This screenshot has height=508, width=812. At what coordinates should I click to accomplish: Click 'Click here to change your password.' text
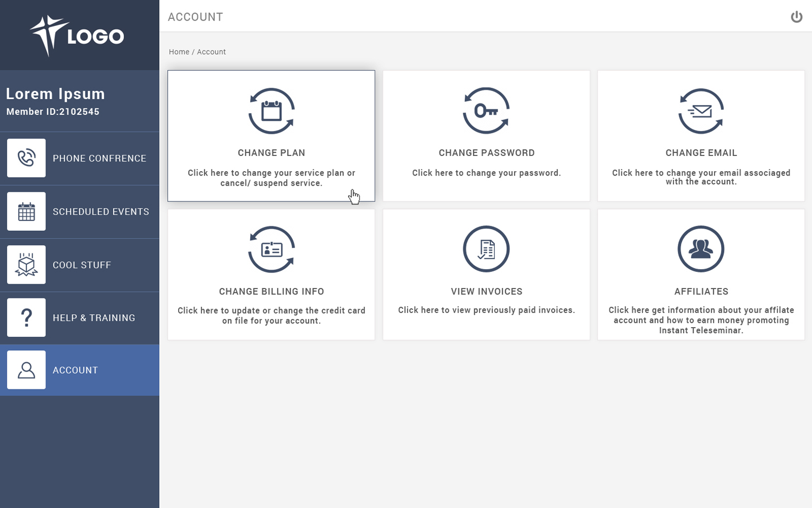pyautogui.click(x=487, y=173)
